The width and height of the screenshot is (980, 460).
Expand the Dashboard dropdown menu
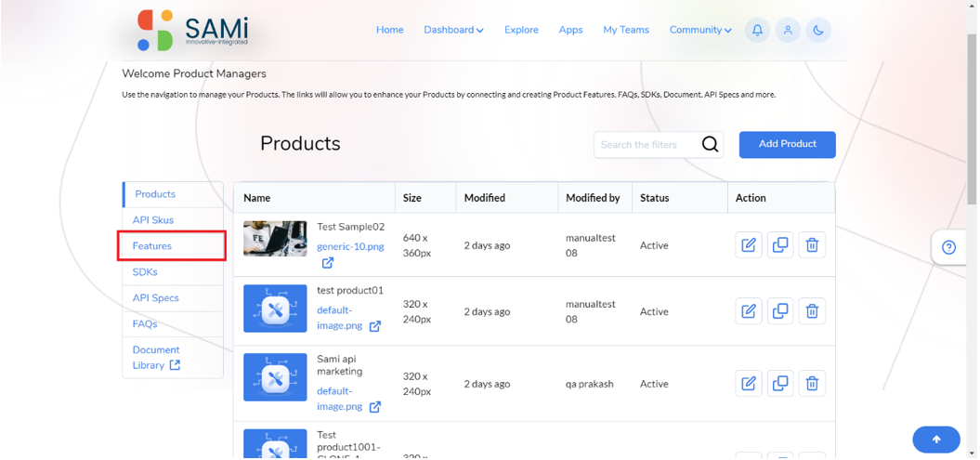click(x=453, y=30)
